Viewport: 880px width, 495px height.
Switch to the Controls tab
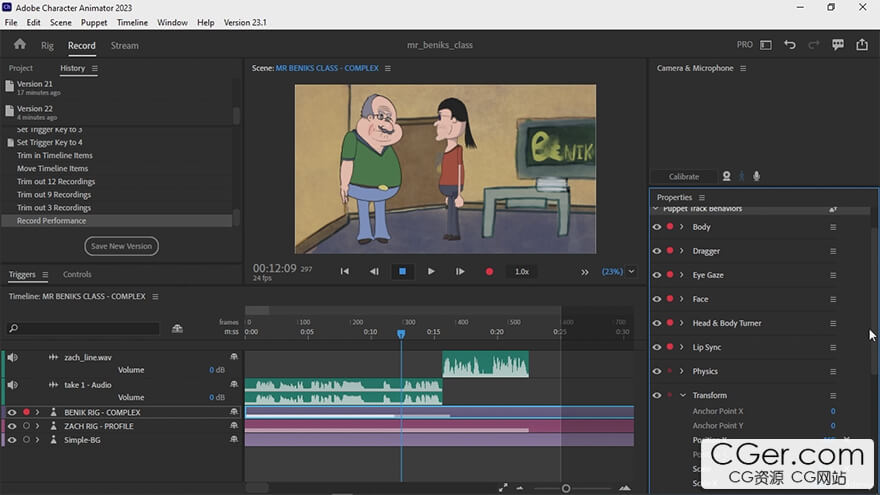[77, 274]
